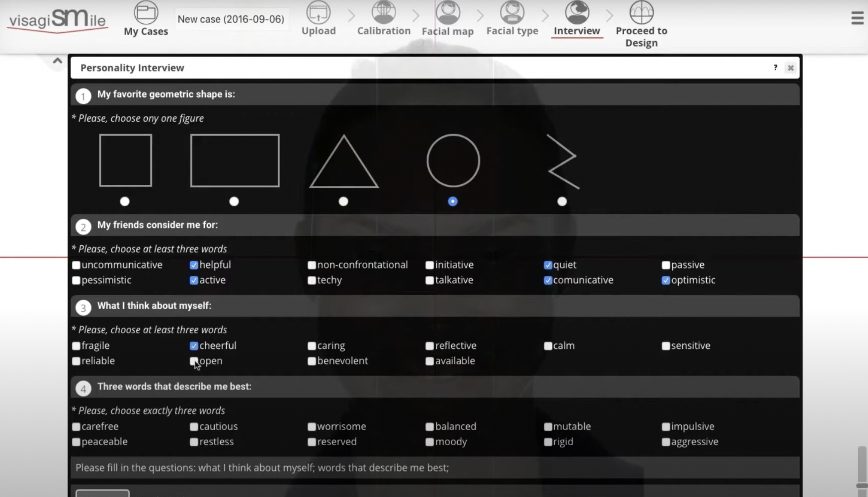This screenshot has height=497, width=868.
Task: Check the talkative checkbox
Action: 430,280
